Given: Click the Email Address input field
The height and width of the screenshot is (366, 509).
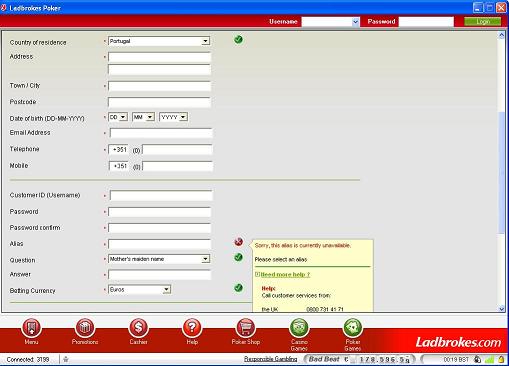Looking at the screenshot, I should coord(161,133).
